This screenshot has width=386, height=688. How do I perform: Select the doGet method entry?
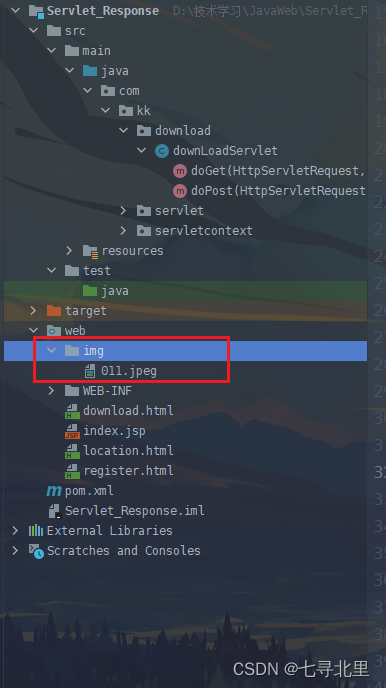pos(278,171)
